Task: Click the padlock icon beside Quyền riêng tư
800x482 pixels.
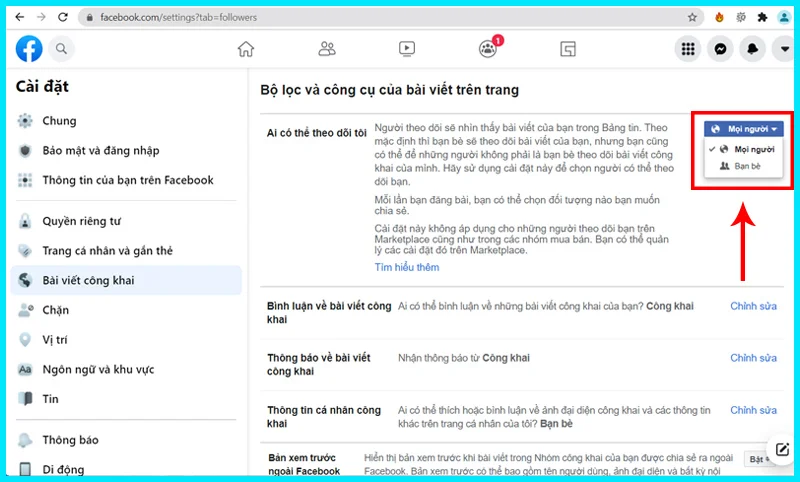Action: [x=25, y=221]
